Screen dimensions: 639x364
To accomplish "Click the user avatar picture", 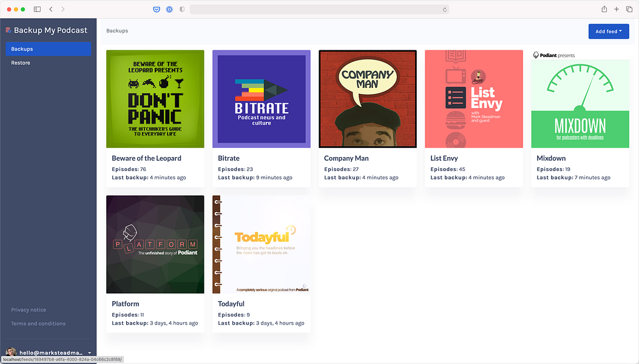I will pyautogui.click(x=11, y=352).
